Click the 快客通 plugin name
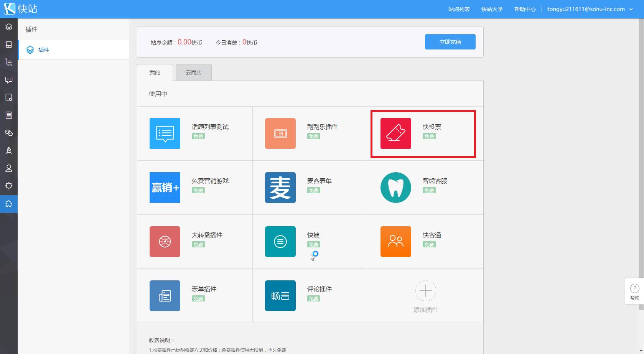Viewport: 644px width, 354px height. pyautogui.click(x=432, y=235)
